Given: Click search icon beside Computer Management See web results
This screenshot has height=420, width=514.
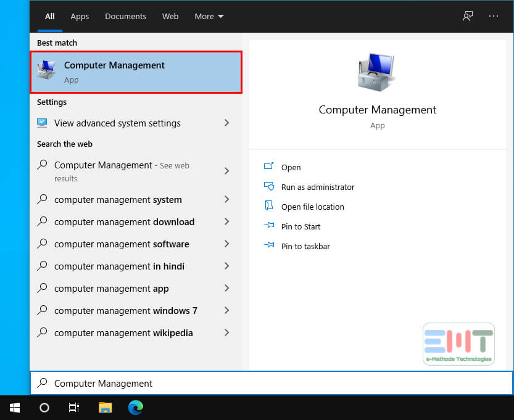Looking at the screenshot, I should 43,165.
